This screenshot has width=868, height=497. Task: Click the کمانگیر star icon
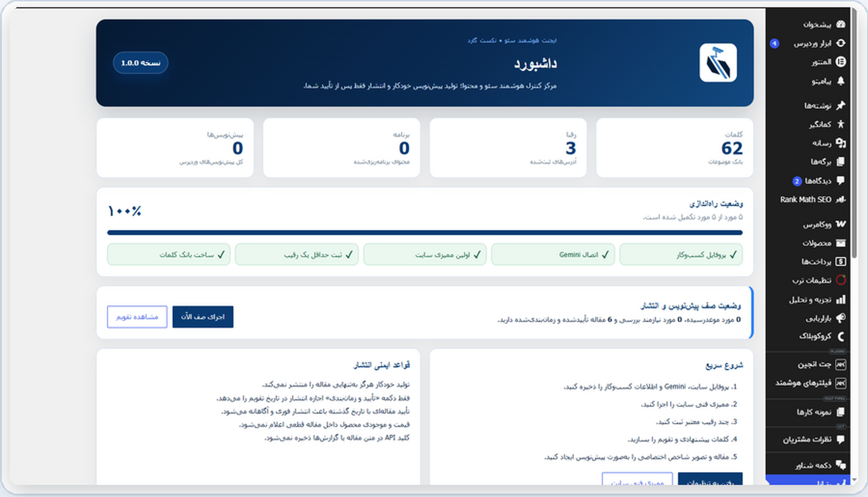(841, 124)
